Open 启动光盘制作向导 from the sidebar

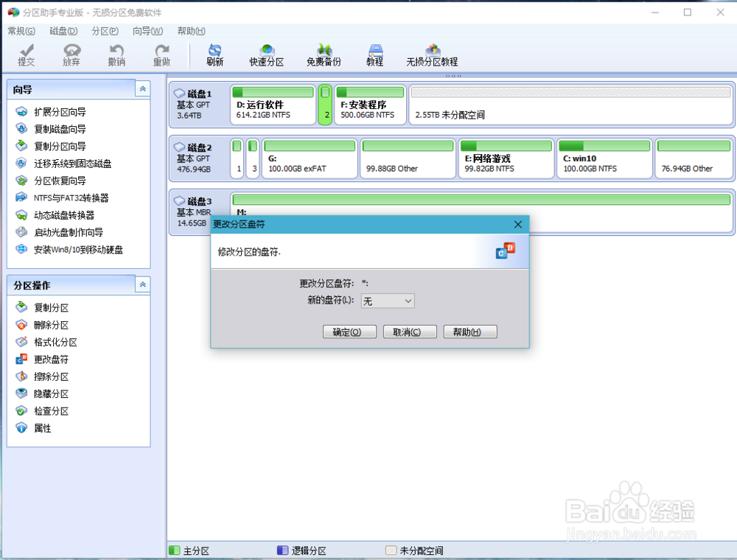68,232
